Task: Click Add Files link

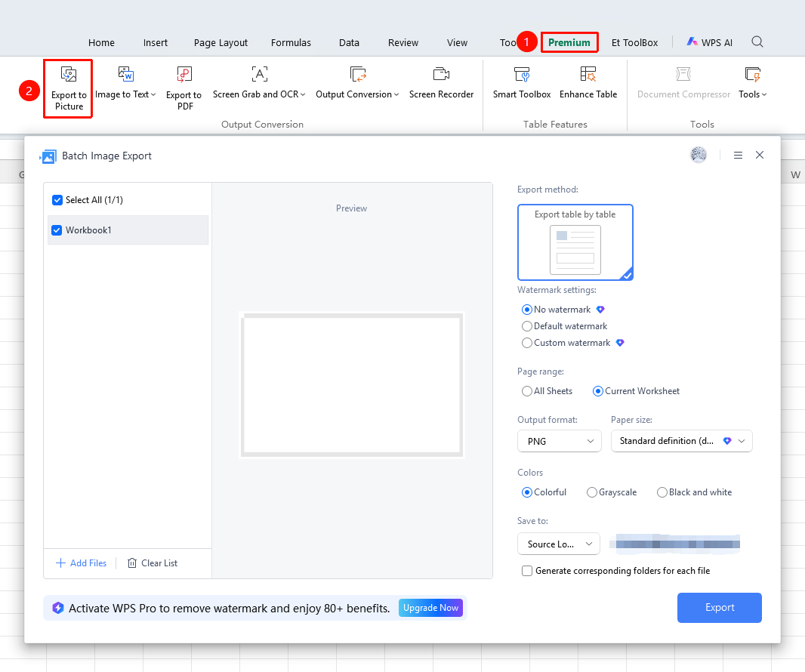Action: tap(81, 563)
